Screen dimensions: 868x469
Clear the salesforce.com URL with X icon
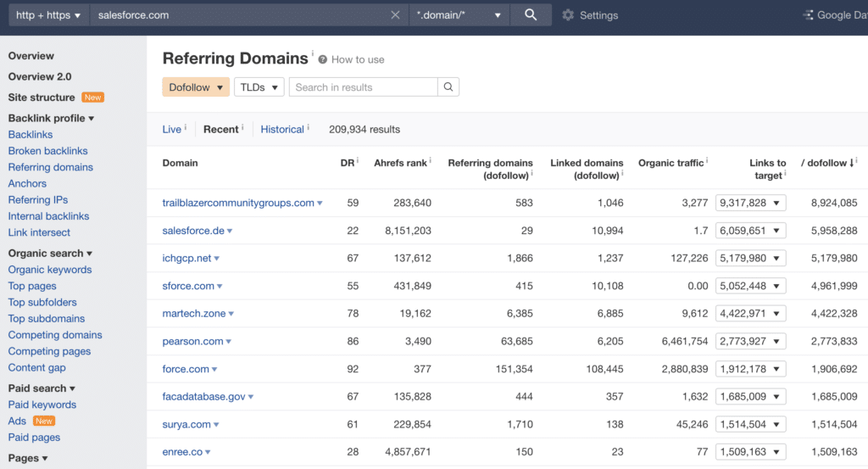(x=396, y=15)
